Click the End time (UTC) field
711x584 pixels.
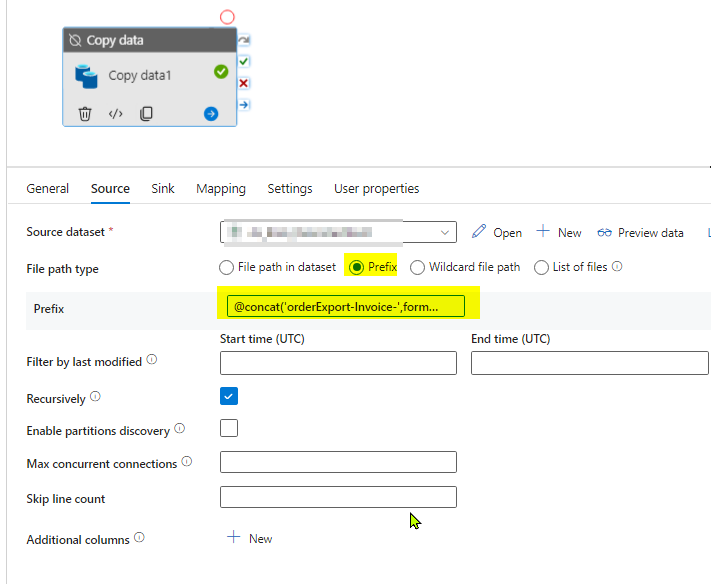click(589, 363)
